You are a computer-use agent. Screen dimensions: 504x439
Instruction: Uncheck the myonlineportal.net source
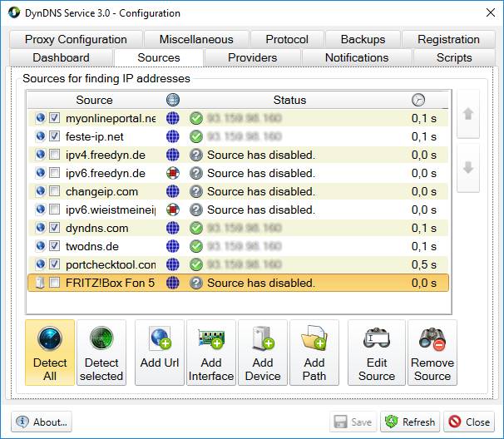click(x=54, y=118)
